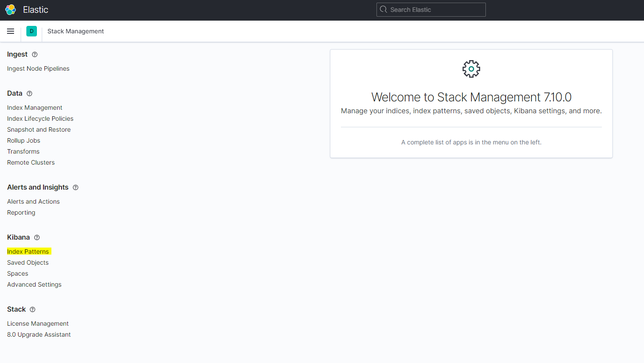This screenshot has height=363, width=644.
Task: Open Alerts and Actions
Action: pos(33,201)
